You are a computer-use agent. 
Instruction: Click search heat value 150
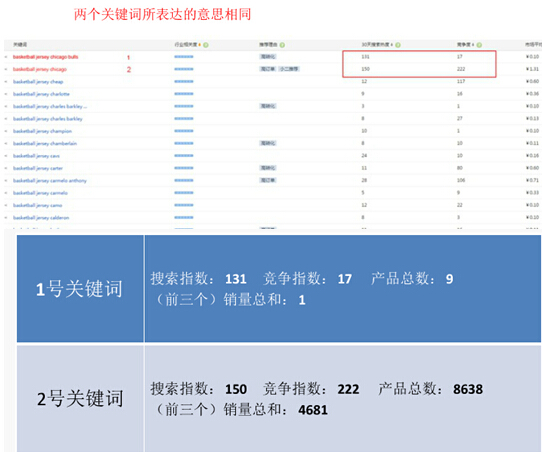(x=365, y=69)
